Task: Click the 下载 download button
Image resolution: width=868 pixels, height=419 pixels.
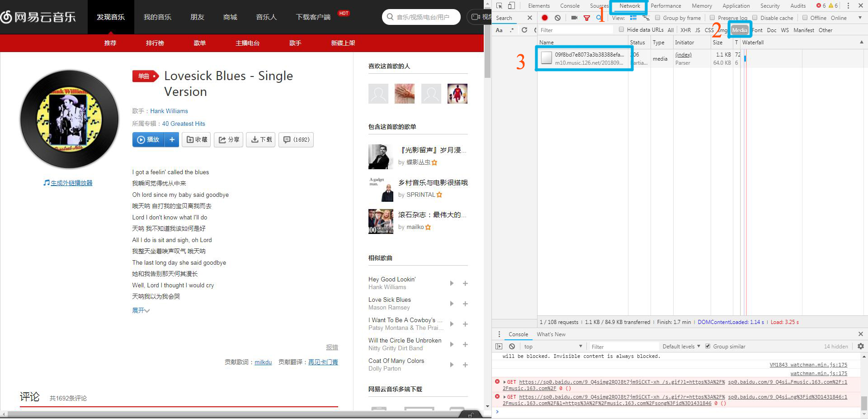Action: point(261,139)
